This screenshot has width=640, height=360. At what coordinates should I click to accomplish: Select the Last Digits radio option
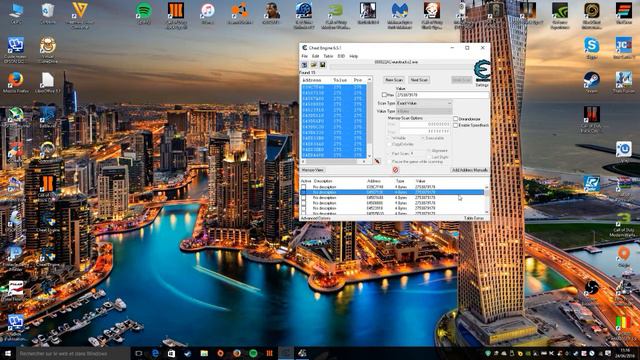tap(429, 157)
